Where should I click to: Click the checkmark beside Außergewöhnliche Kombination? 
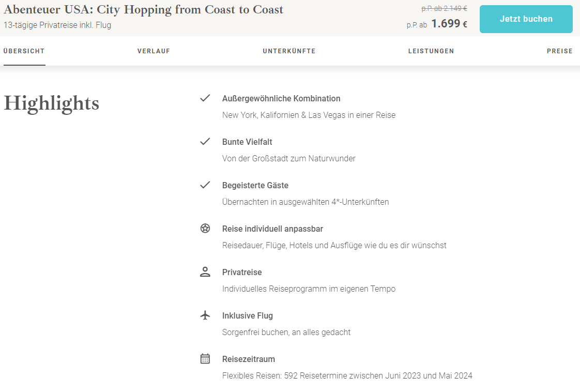205,98
